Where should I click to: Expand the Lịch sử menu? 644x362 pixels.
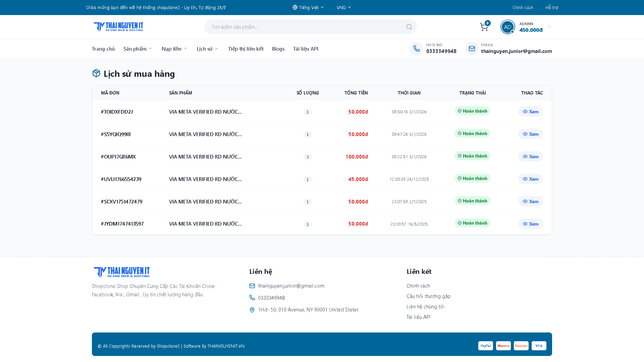pos(208,49)
